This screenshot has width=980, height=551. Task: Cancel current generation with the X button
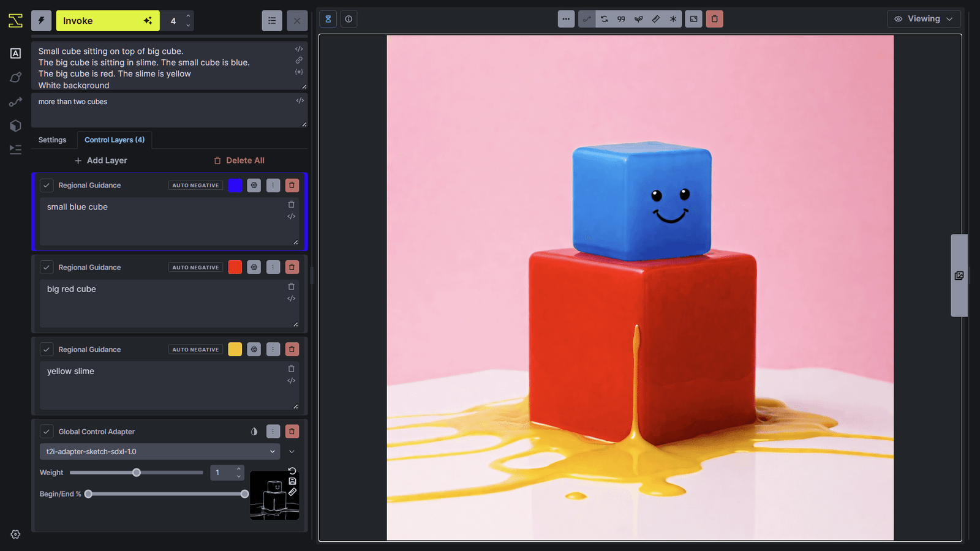pos(297,21)
